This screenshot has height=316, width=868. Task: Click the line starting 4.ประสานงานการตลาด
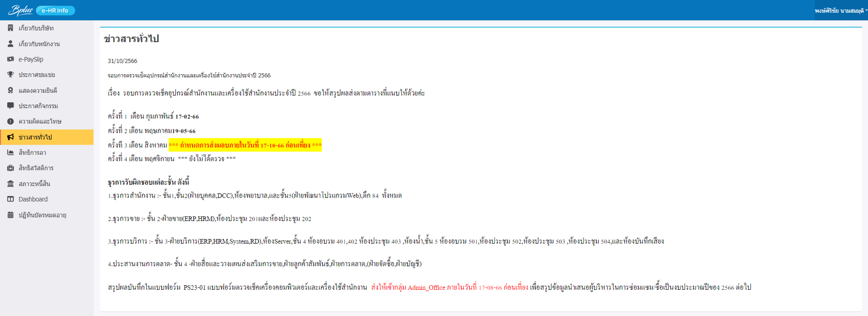point(265,263)
